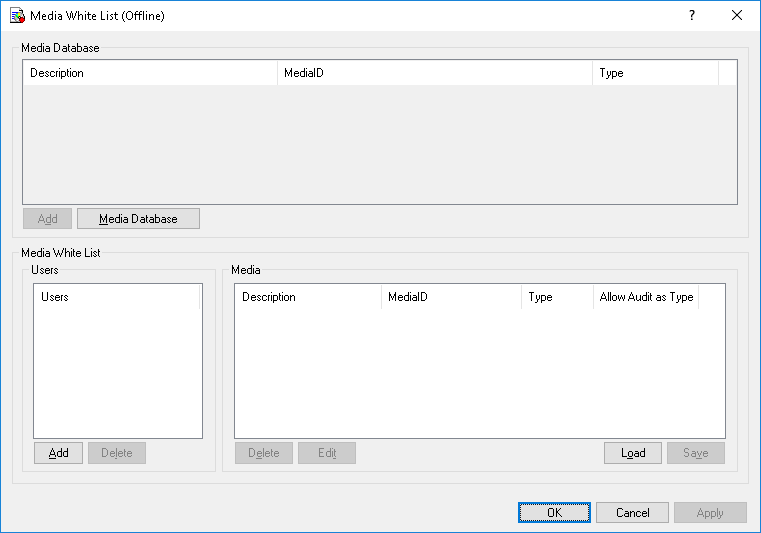
Task: Open the Media Database button
Action: pos(138,219)
